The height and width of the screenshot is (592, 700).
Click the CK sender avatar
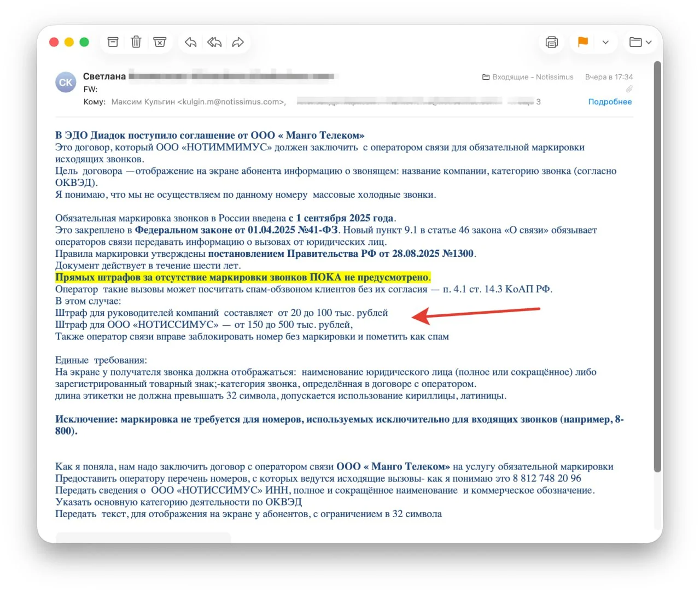click(66, 83)
